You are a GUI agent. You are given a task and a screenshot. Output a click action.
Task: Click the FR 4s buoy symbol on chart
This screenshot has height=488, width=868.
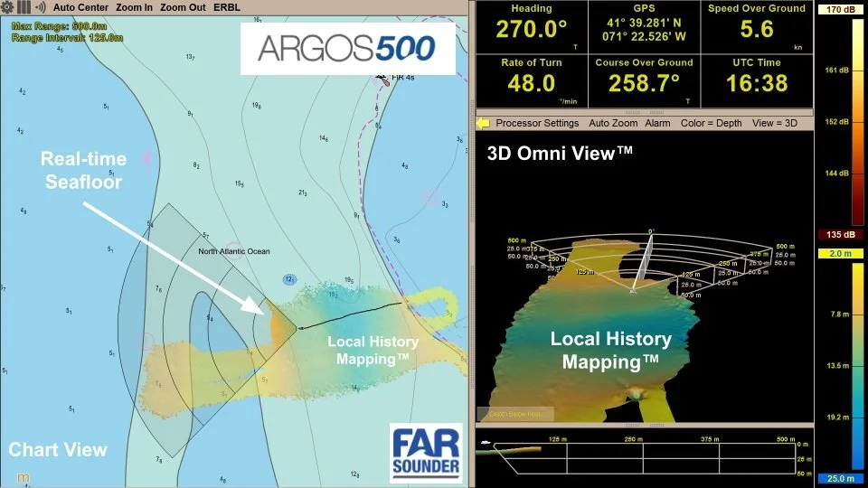point(382,80)
